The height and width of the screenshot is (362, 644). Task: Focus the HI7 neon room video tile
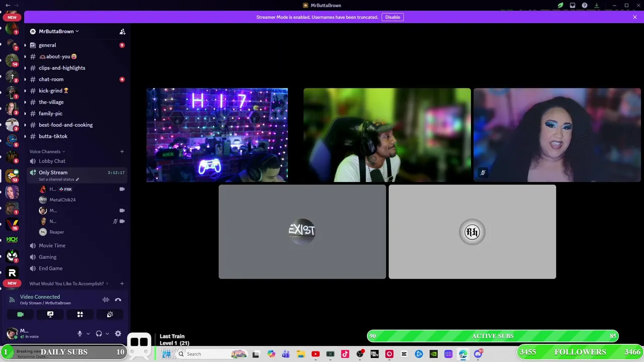217,135
